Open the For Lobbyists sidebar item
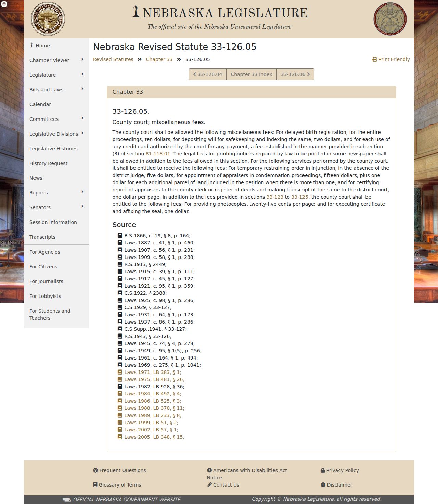438x504 pixels. pyautogui.click(x=56, y=296)
